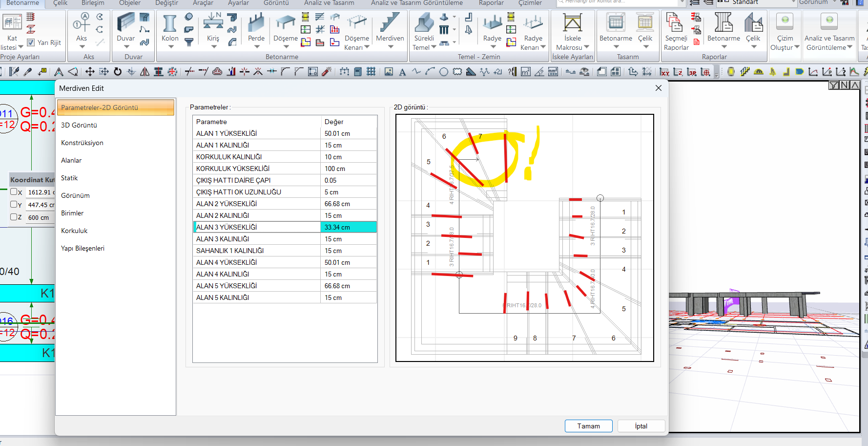Toggle the Y coordinate checkbox
The height and width of the screenshot is (446, 868).
point(14,205)
